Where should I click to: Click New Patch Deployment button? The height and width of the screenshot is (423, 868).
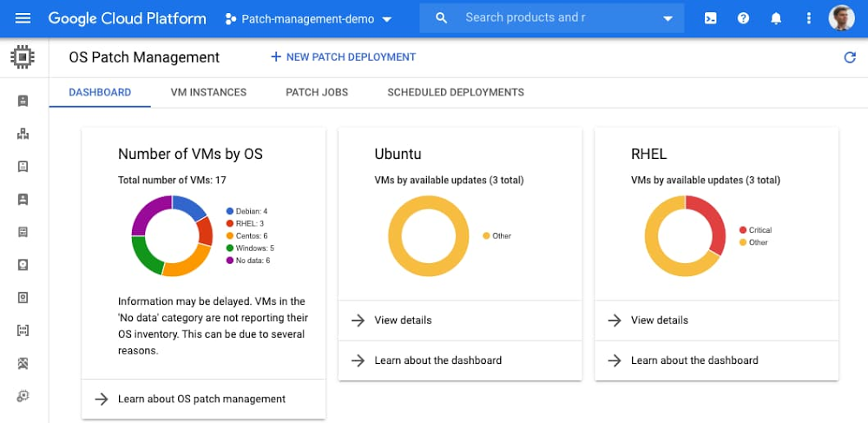(343, 57)
